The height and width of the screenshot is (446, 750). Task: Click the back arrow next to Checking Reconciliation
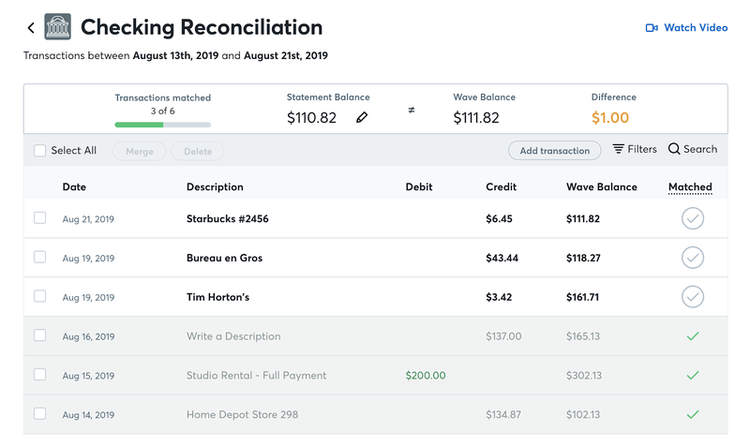(31, 28)
